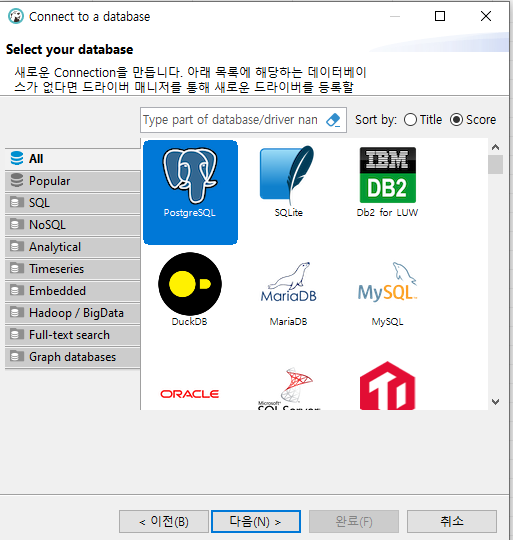
Task: Close the Connect to a database dialog
Action: (x=486, y=16)
